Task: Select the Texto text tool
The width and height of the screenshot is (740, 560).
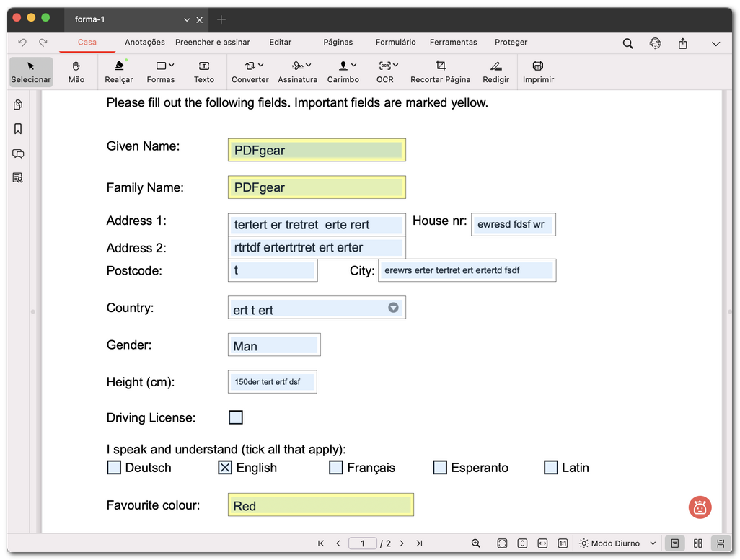Action: pyautogui.click(x=204, y=72)
